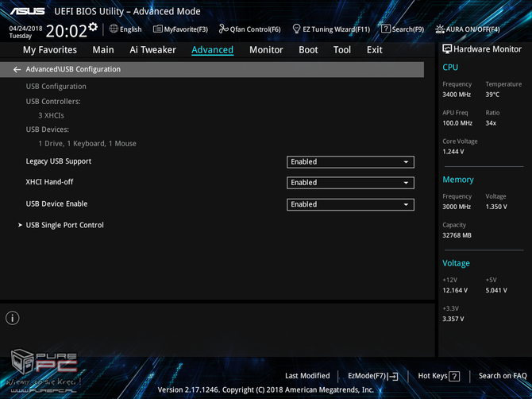Go to the Exit tab
This screenshot has height=399, width=532.
[375, 50]
